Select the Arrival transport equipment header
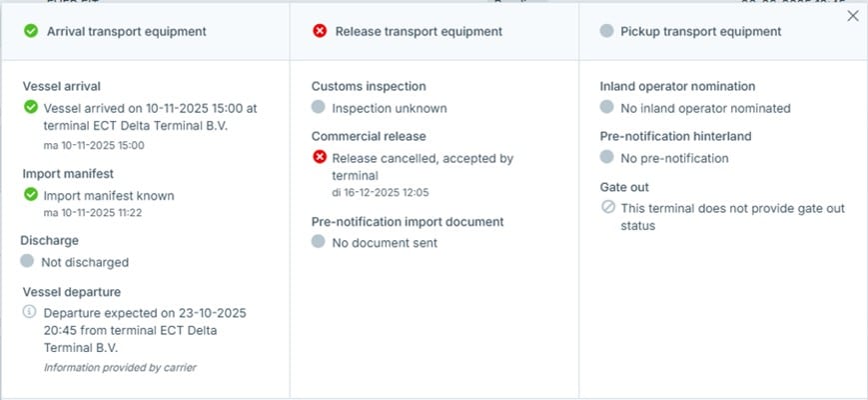Viewport: 868px width, 400px height. (x=126, y=31)
